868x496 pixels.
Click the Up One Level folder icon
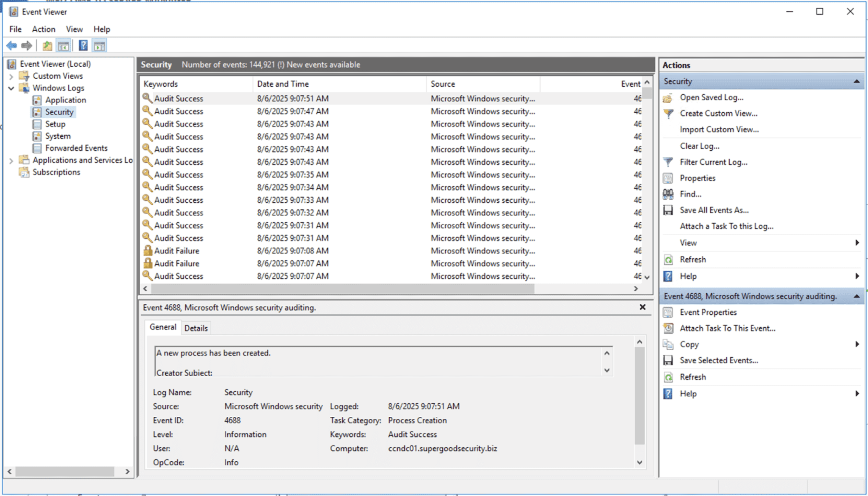click(x=47, y=45)
